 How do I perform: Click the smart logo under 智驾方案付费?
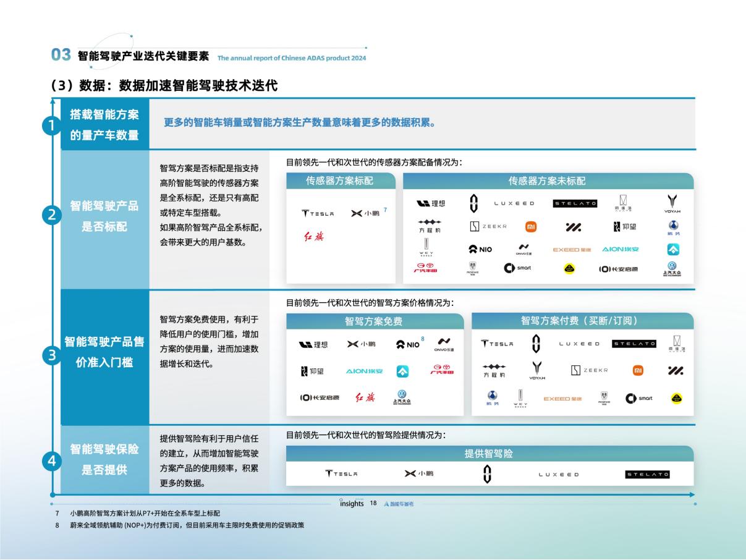(x=639, y=398)
